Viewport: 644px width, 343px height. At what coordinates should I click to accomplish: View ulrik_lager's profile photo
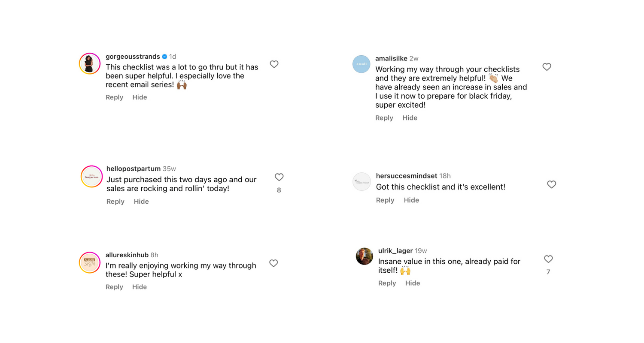point(365,256)
